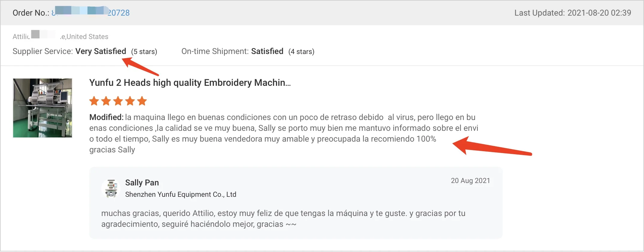Open the Yunfu 2 Heads Embroidery Machine title
Screen dimensions: 644x252
point(190,82)
